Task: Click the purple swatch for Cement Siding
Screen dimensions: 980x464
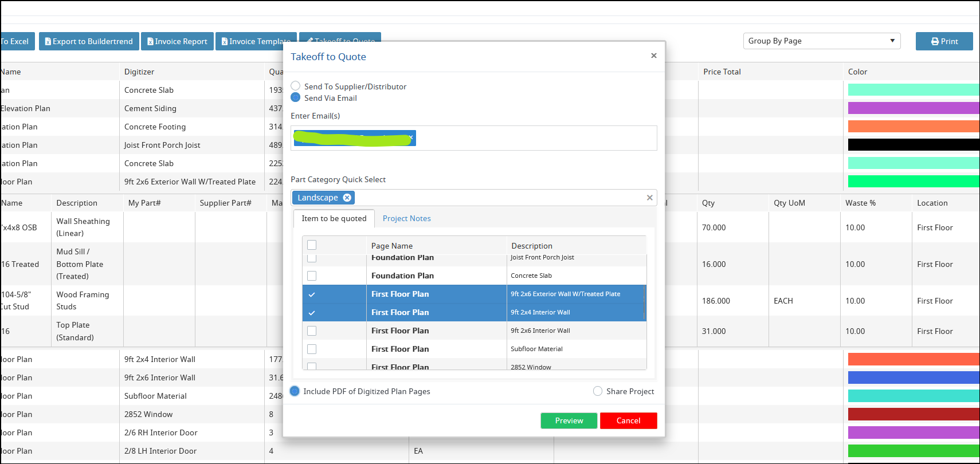Action: 914,108
